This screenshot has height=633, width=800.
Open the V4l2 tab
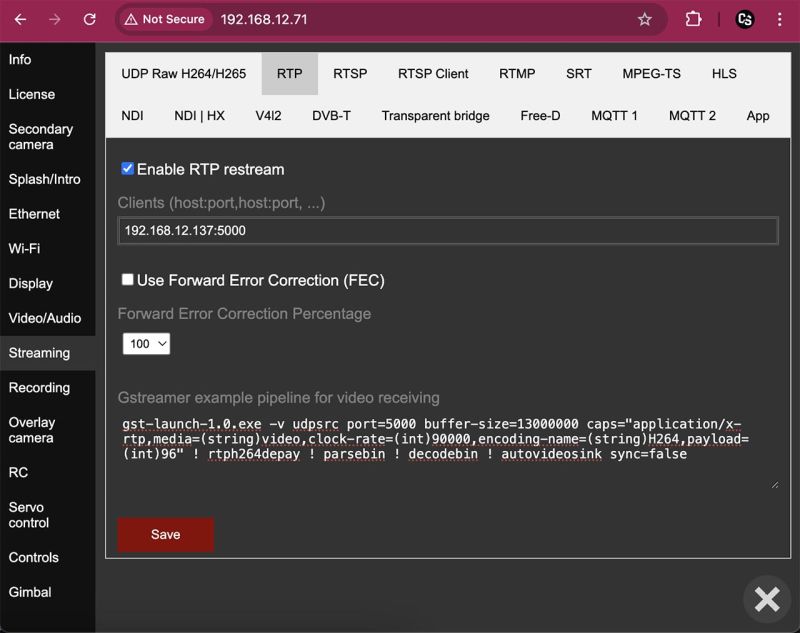268,116
